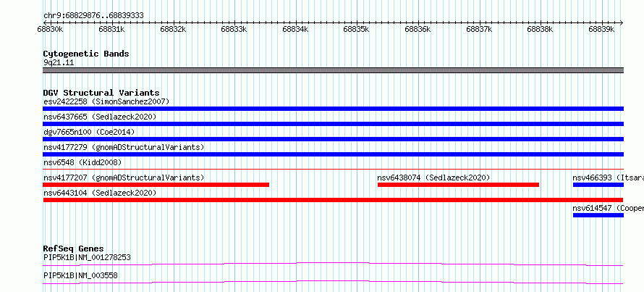Click the 68831k ruler label
This screenshot has width=644, height=292.
pos(111,29)
